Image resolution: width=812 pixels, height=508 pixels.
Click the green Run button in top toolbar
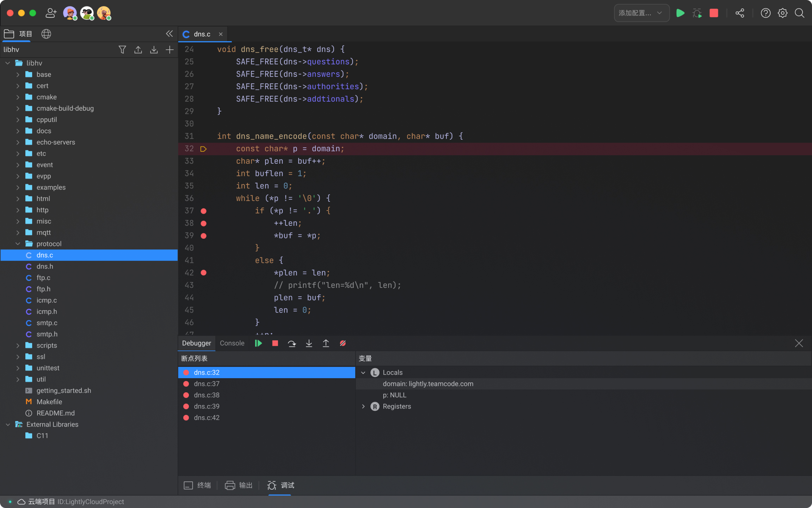680,13
